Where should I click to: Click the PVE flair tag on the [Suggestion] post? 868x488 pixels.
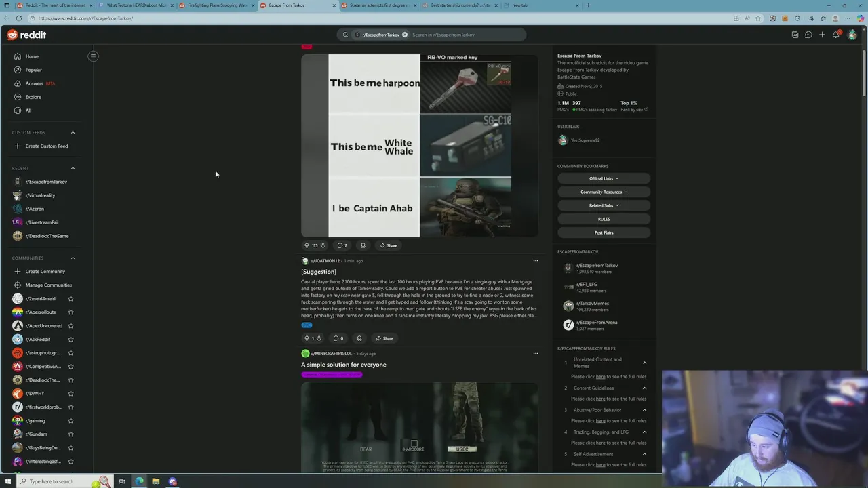(307, 325)
